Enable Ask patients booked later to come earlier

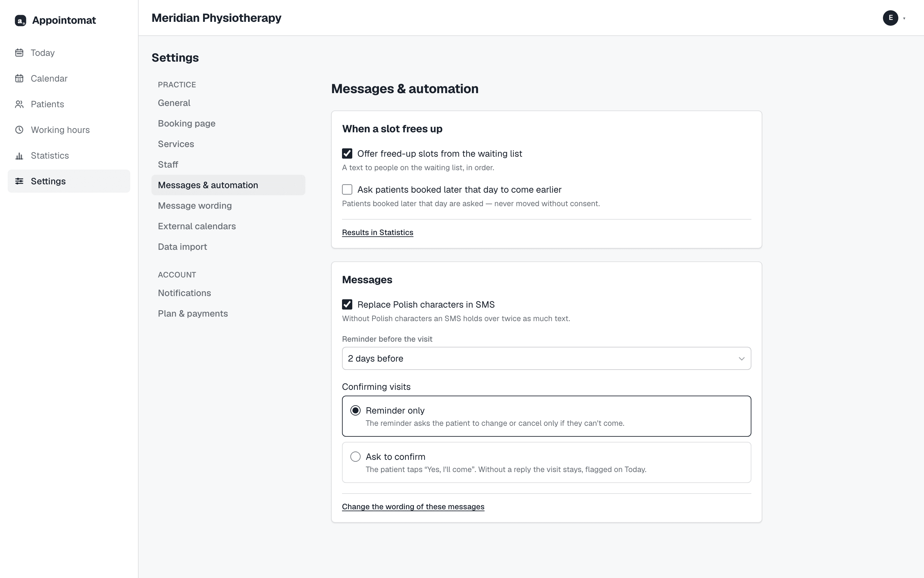347,189
